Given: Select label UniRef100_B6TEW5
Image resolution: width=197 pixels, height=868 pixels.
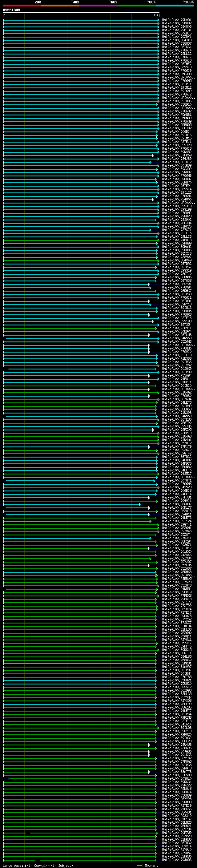Looking at the screenshot, I should pyautogui.click(x=177, y=419).
